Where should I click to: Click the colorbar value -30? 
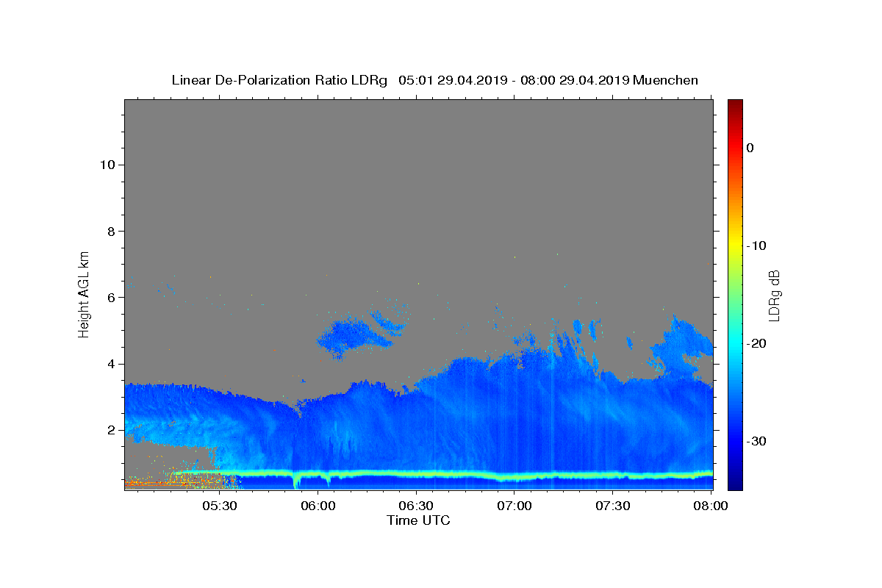[757, 441]
